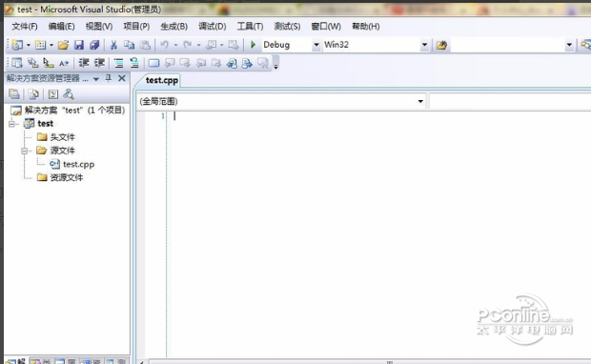The height and width of the screenshot is (364, 591).
Task: Start debugging with green play arrow
Action: (x=253, y=45)
